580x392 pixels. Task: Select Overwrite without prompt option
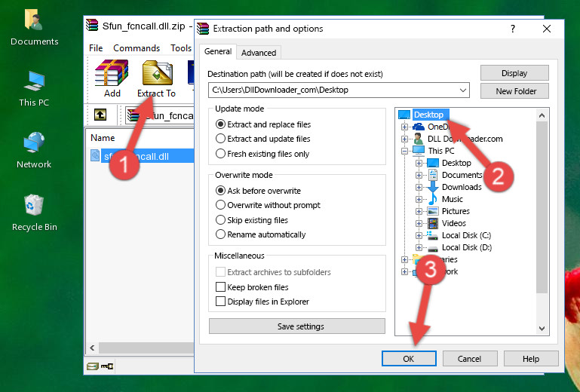[x=220, y=205]
